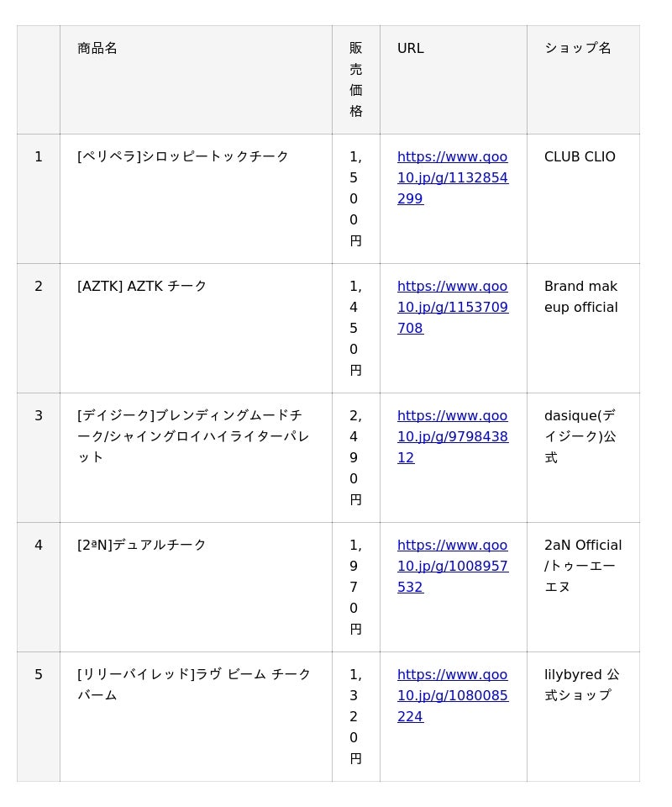Click the URL column header
Image resolution: width=672 pixels, height=807 pixels.
tap(411, 48)
